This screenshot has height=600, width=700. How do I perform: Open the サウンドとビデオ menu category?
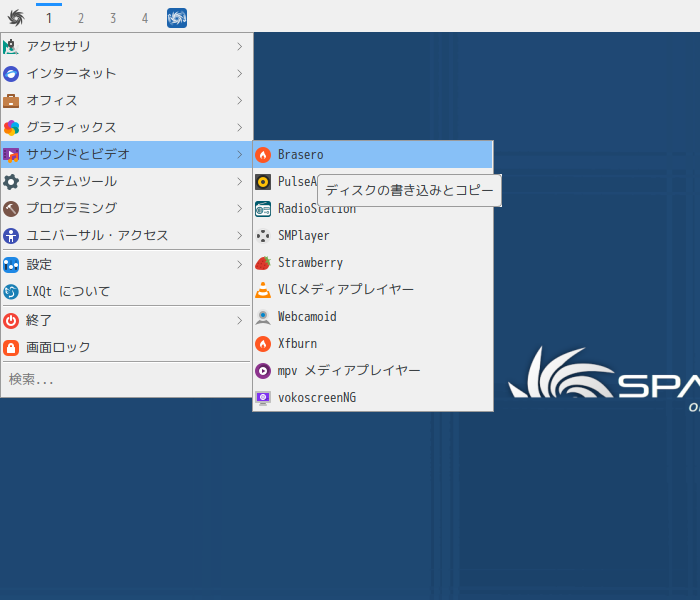coord(127,154)
